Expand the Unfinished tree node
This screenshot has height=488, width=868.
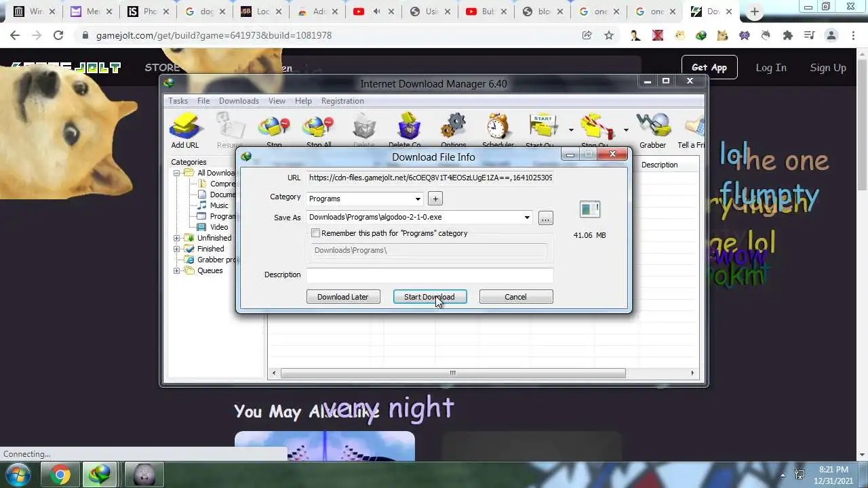tap(177, 238)
